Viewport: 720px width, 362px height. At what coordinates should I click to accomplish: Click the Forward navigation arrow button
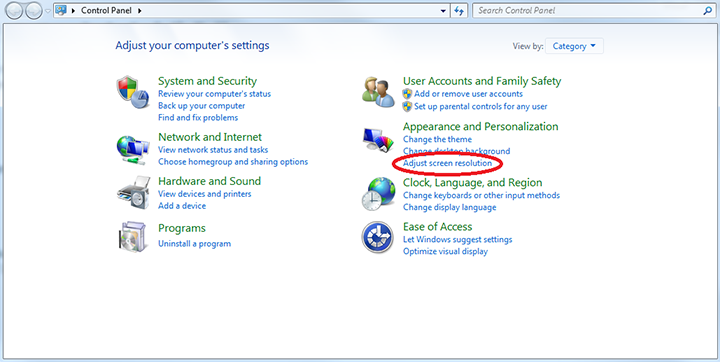pos(34,11)
